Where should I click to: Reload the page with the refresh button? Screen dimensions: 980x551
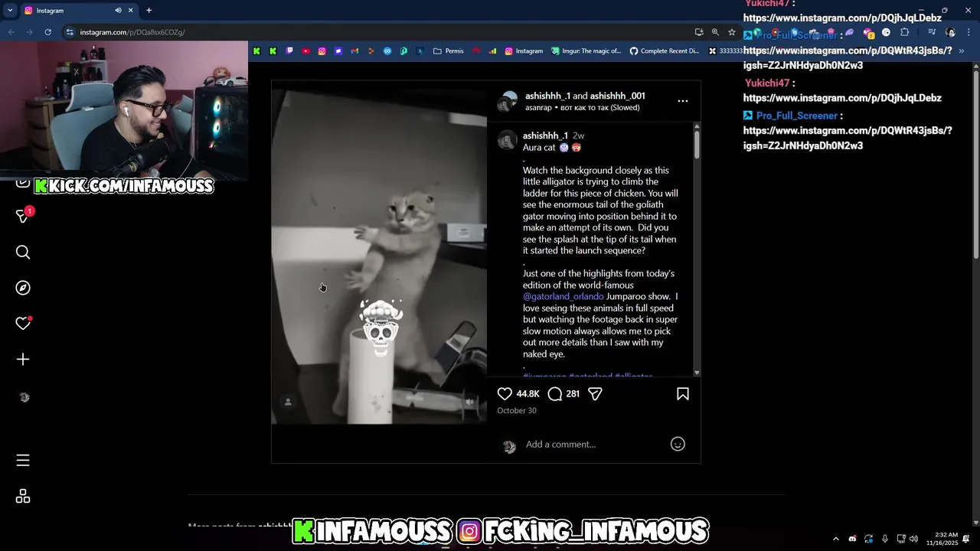47,32
